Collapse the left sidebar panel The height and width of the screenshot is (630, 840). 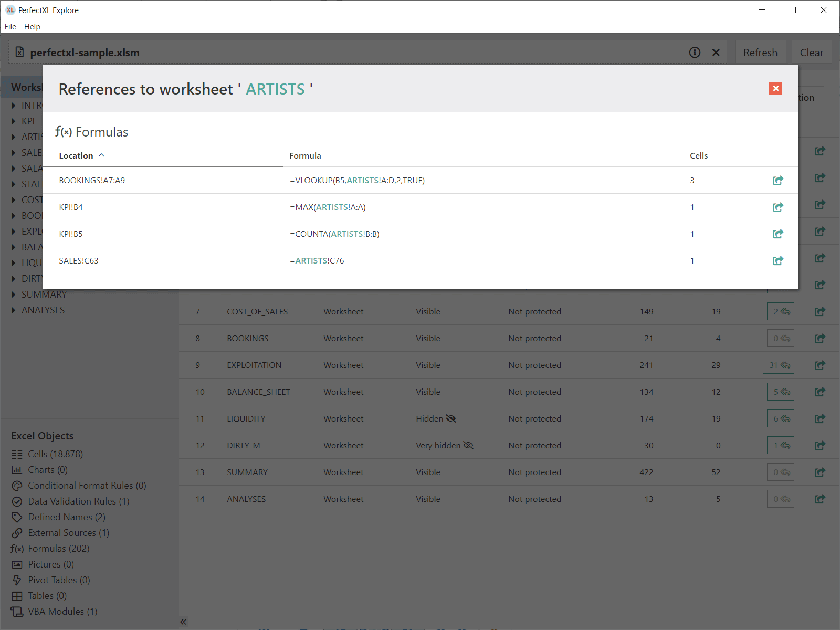pyautogui.click(x=183, y=622)
